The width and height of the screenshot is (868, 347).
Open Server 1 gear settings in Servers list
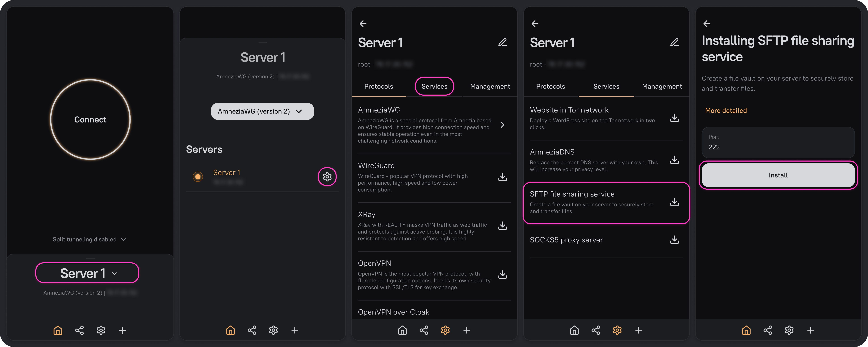click(327, 177)
